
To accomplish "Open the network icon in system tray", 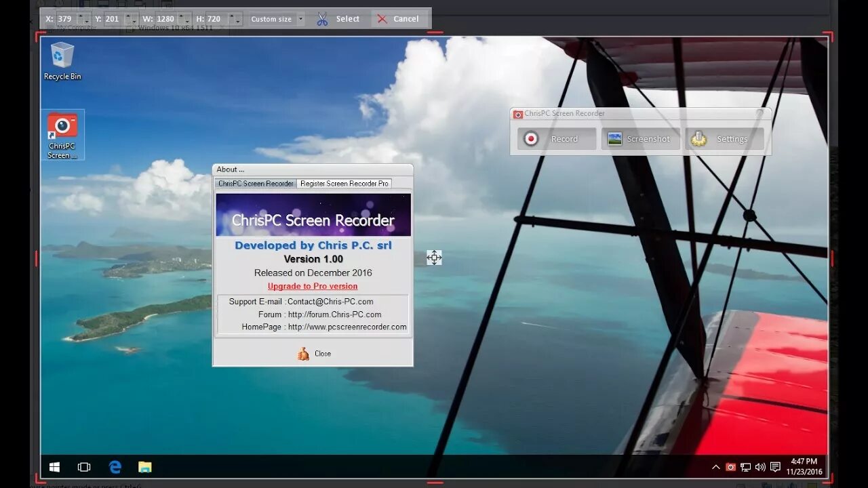I will pos(745,467).
